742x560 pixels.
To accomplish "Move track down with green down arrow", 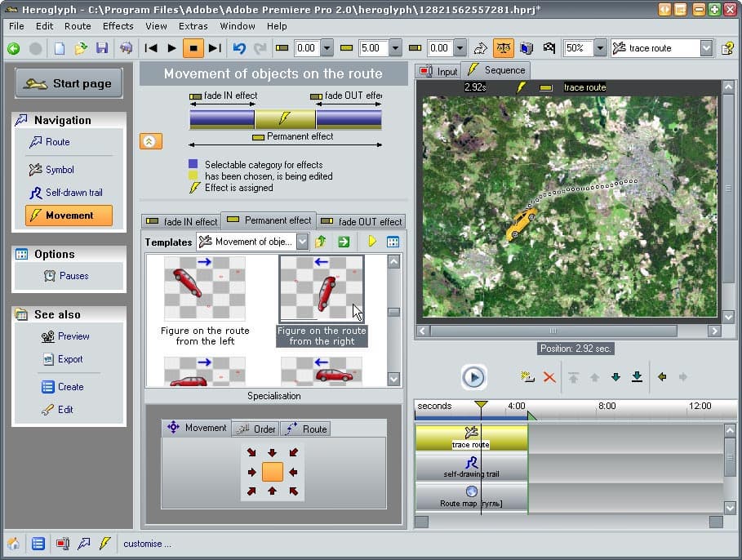I will 615,377.
